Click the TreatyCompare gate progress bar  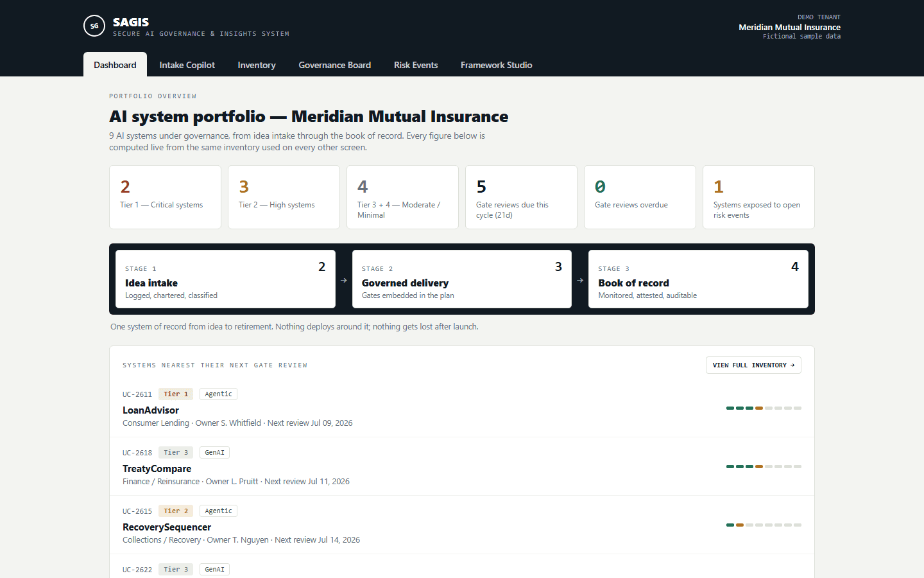click(764, 466)
